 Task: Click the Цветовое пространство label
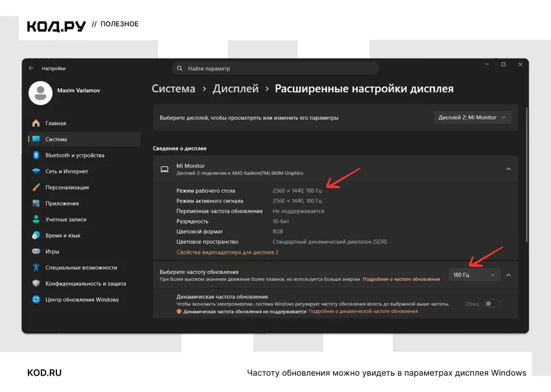point(207,242)
